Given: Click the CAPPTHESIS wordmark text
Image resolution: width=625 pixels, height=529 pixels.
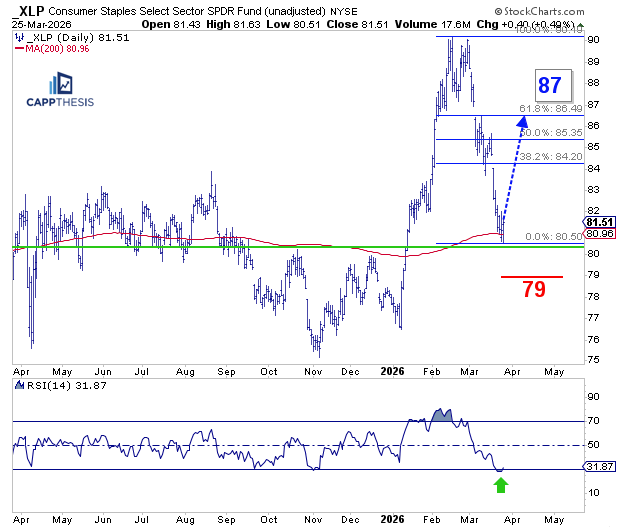Looking at the screenshot, I should (x=60, y=102).
